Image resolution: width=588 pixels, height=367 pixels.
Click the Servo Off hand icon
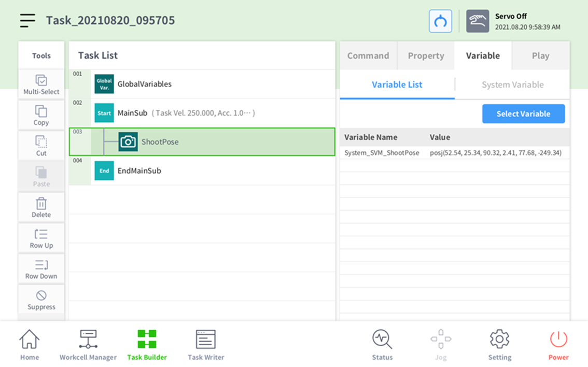coord(477,21)
